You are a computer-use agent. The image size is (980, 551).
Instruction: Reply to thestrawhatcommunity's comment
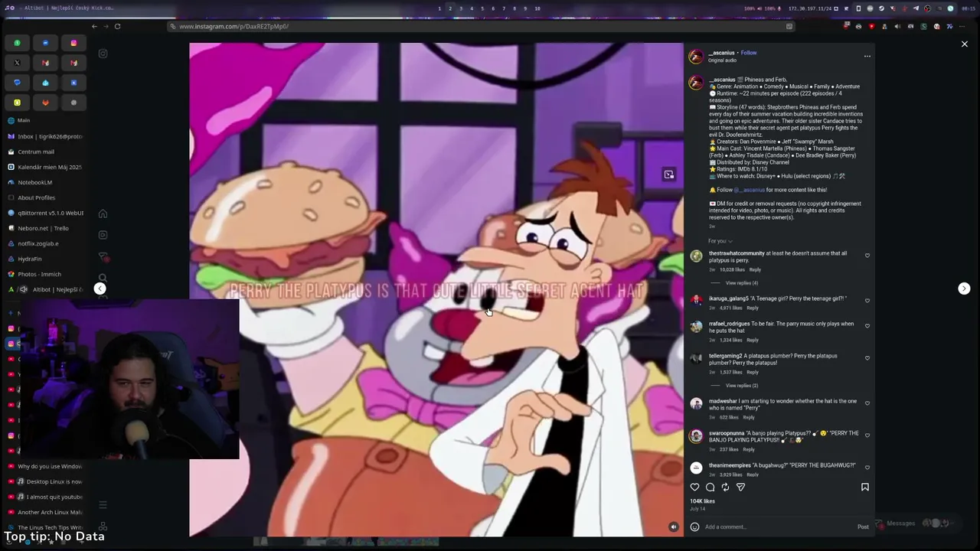point(755,270)
